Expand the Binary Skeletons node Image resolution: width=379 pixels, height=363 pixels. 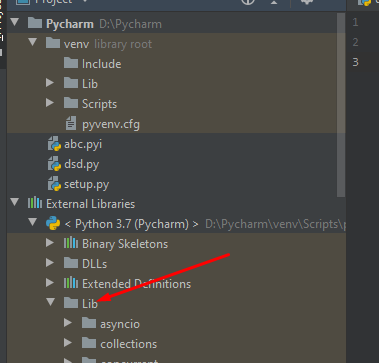coord(50,243)
